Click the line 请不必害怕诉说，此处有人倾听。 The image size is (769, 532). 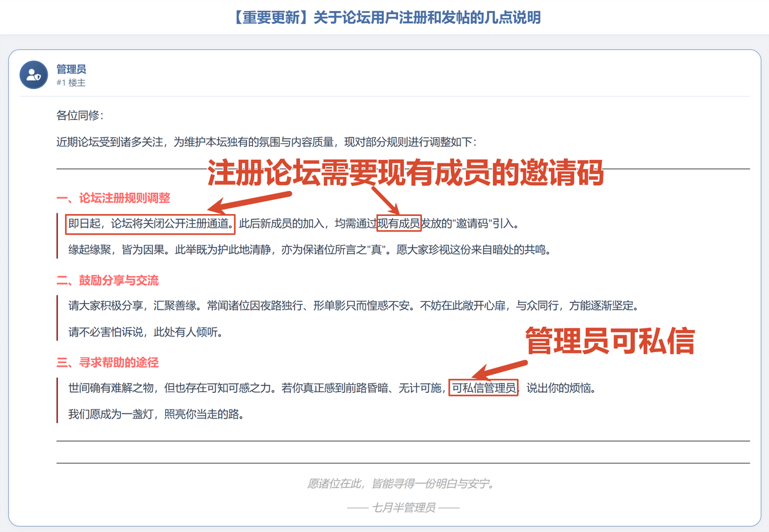point(146,333)
